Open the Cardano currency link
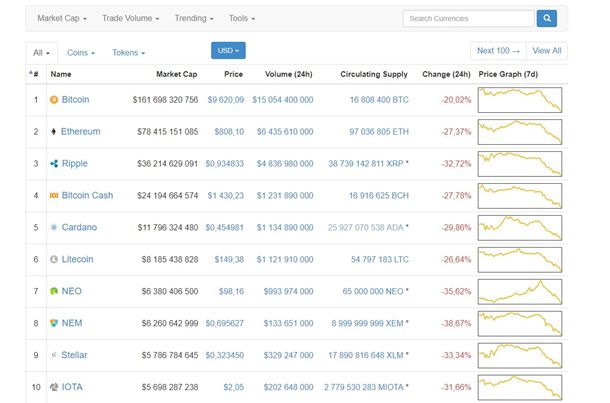610x403 pixels. [x=79, y=227]
